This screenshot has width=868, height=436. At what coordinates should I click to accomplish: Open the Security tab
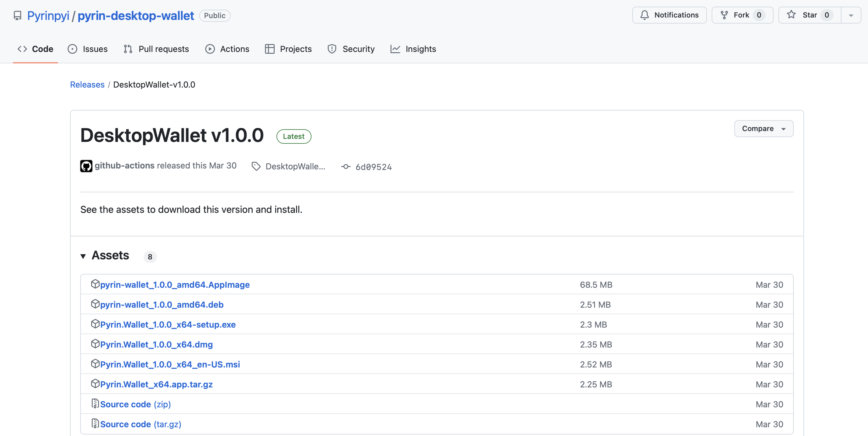[359, 49]
